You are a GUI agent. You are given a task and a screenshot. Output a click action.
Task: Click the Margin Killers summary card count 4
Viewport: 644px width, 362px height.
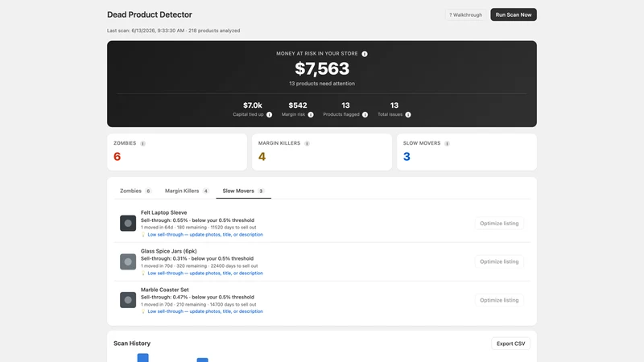262,157
